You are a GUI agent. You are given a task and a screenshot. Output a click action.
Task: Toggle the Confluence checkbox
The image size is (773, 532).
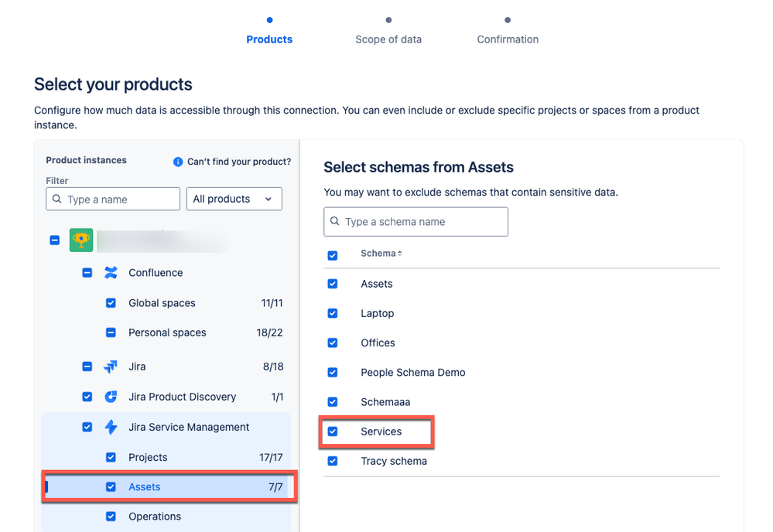[87, 272]
